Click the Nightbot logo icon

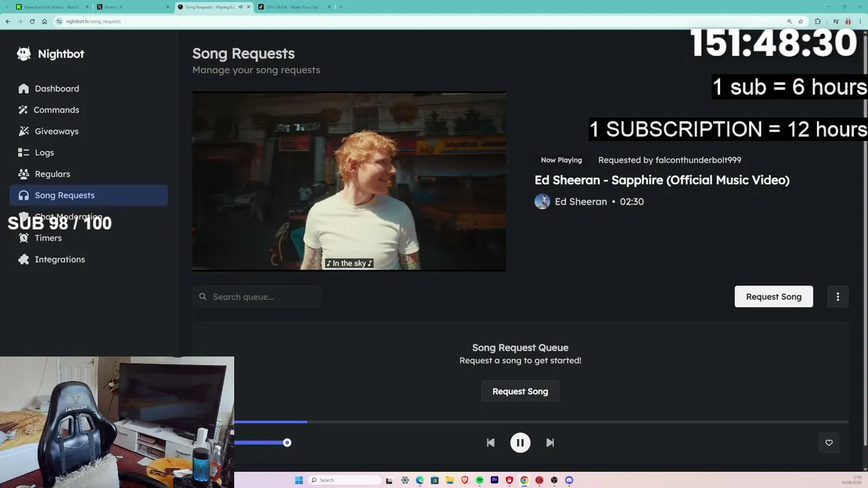tap(24, 54)
